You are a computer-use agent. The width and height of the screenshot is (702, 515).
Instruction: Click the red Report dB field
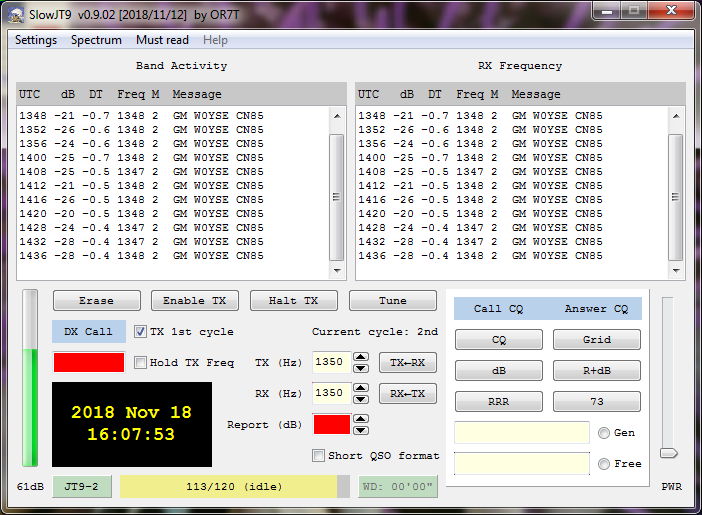[x=332, y=424]
